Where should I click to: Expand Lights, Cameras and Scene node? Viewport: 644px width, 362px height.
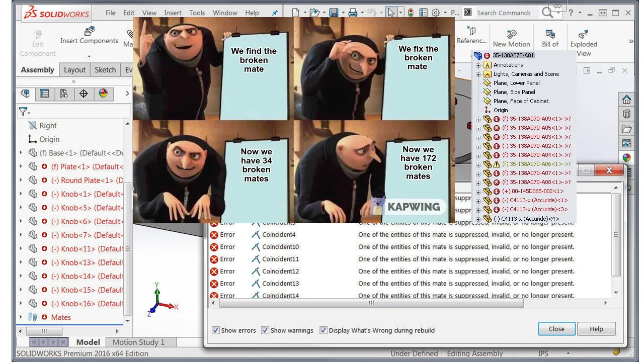point(478,74)
